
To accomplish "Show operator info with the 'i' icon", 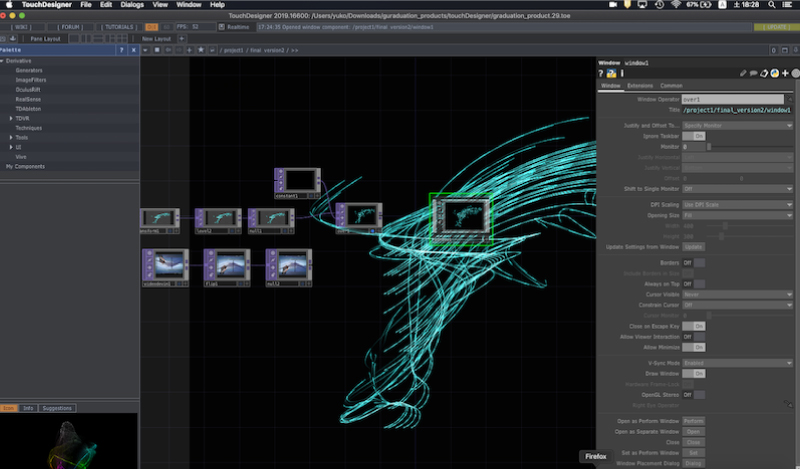I will point(622,73).
